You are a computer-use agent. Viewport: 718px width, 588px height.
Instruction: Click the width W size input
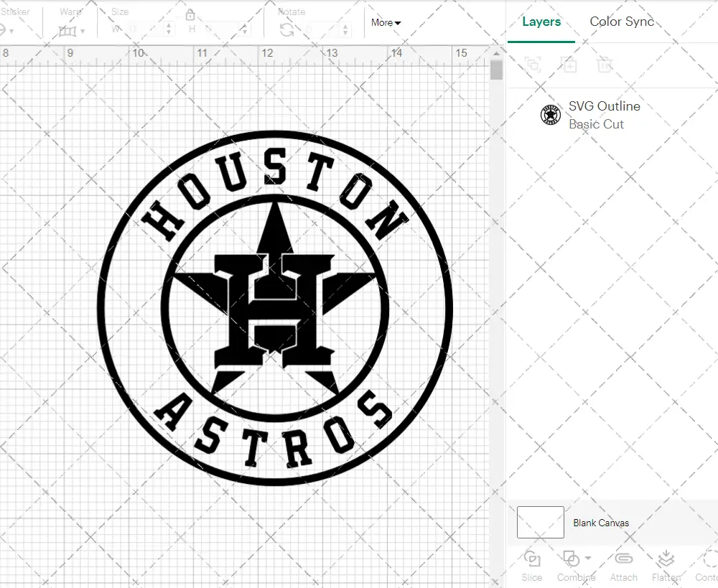145,29
